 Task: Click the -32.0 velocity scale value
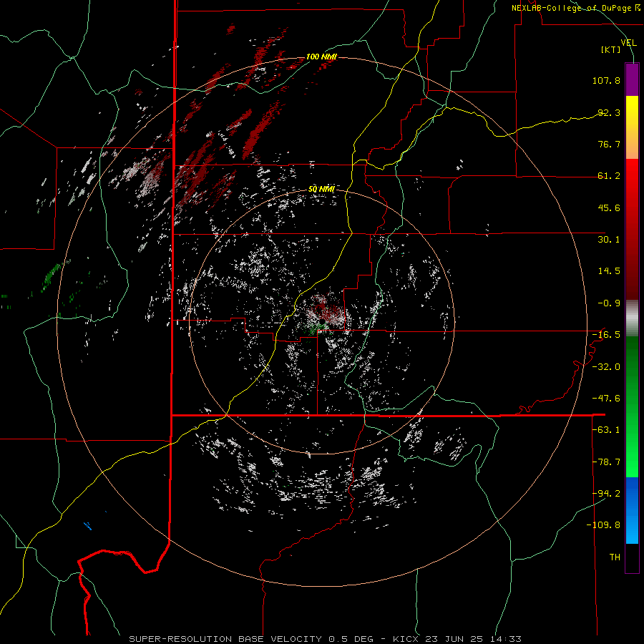pyautogui.click(x=606, y=366)
